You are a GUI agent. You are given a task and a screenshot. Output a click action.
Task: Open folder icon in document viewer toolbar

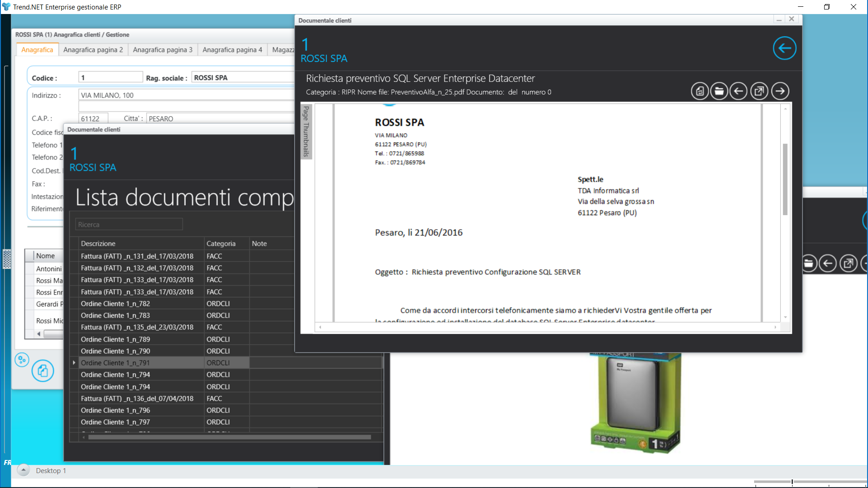719,91
